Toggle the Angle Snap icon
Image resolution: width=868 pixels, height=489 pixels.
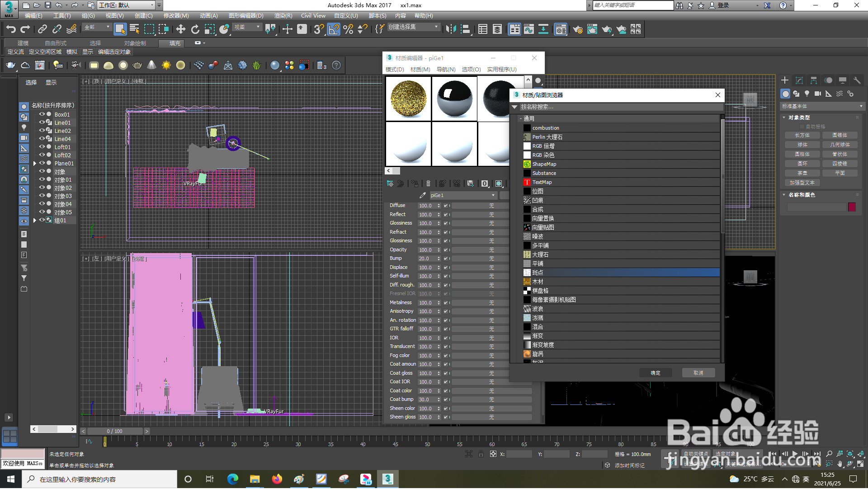(333, 29)
